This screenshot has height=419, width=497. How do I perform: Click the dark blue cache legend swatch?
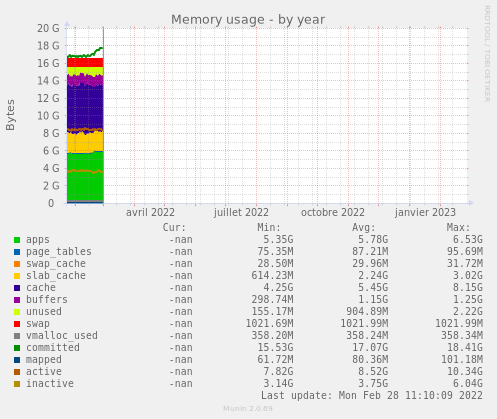(x=17, y=288)
